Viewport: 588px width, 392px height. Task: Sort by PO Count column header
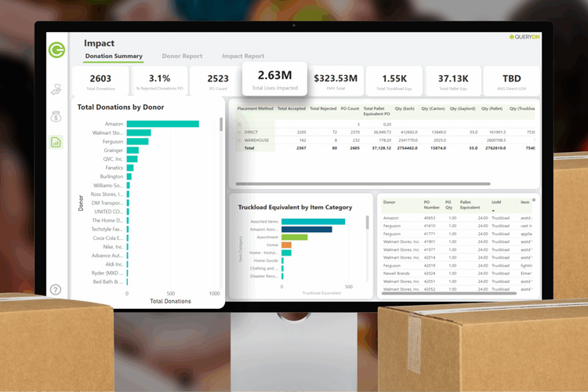(x=350, y=108)
